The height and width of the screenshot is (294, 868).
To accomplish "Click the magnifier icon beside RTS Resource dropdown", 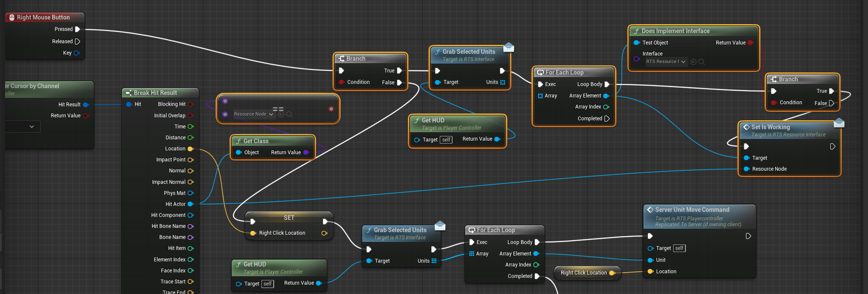I will coord(702,62).
